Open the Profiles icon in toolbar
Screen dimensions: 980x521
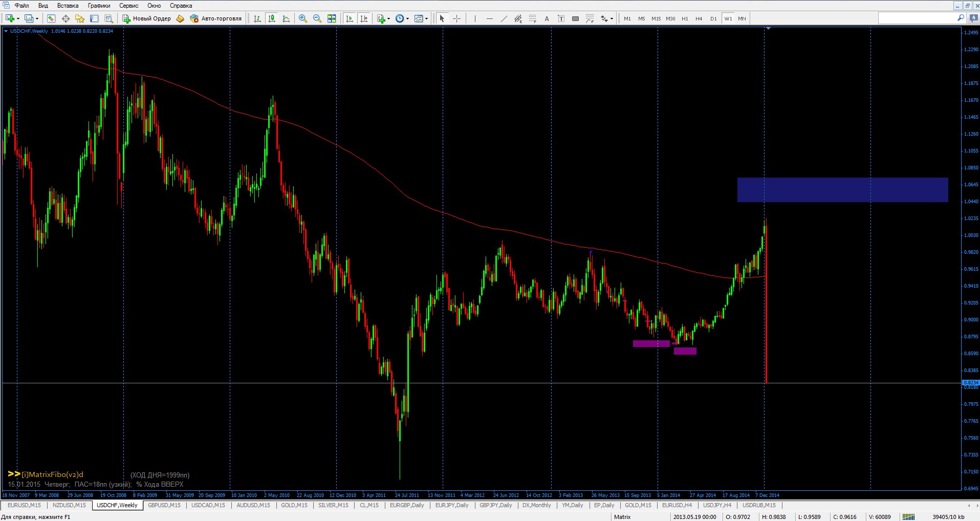[29, 18]
